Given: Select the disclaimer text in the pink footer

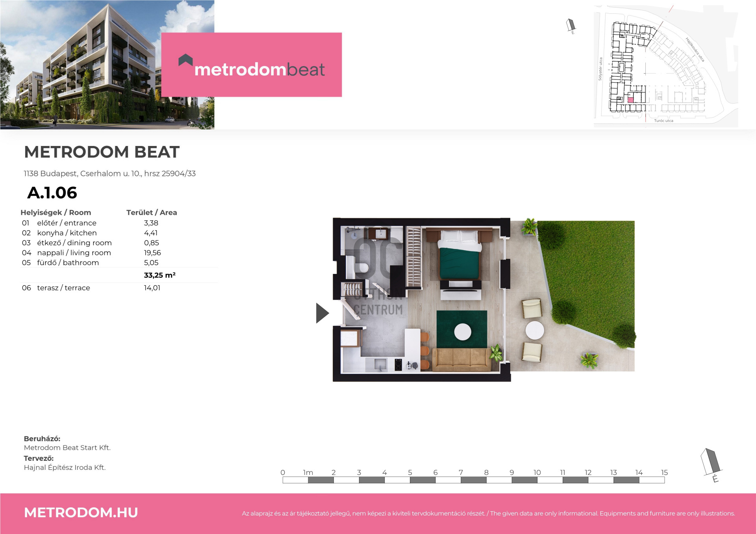Looking at the screenshot, I should tap(488, 514).
